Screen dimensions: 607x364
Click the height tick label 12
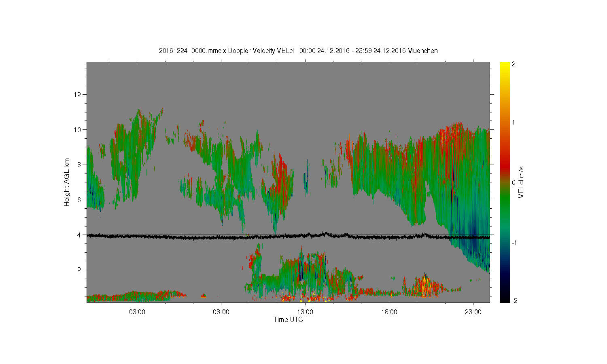[78, 95]
